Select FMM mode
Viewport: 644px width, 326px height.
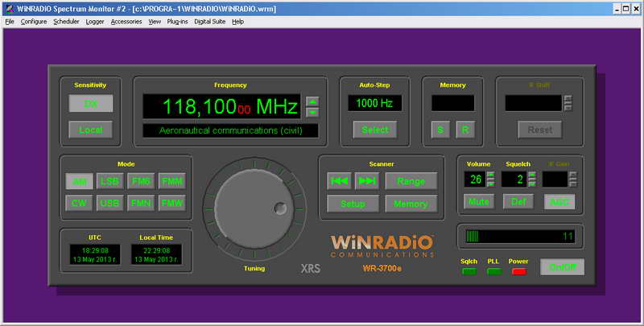pyautogui.click(x=172, y=181)
